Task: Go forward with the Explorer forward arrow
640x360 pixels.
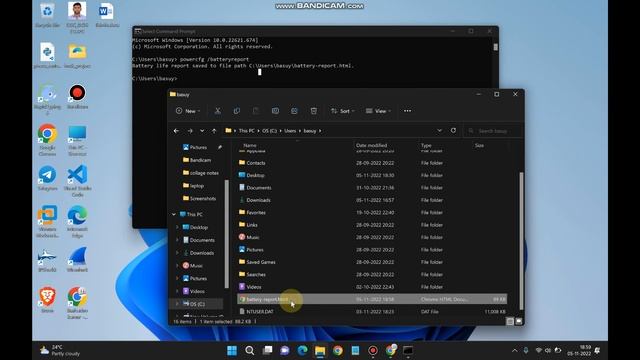Action: click(x=190, y=131)
